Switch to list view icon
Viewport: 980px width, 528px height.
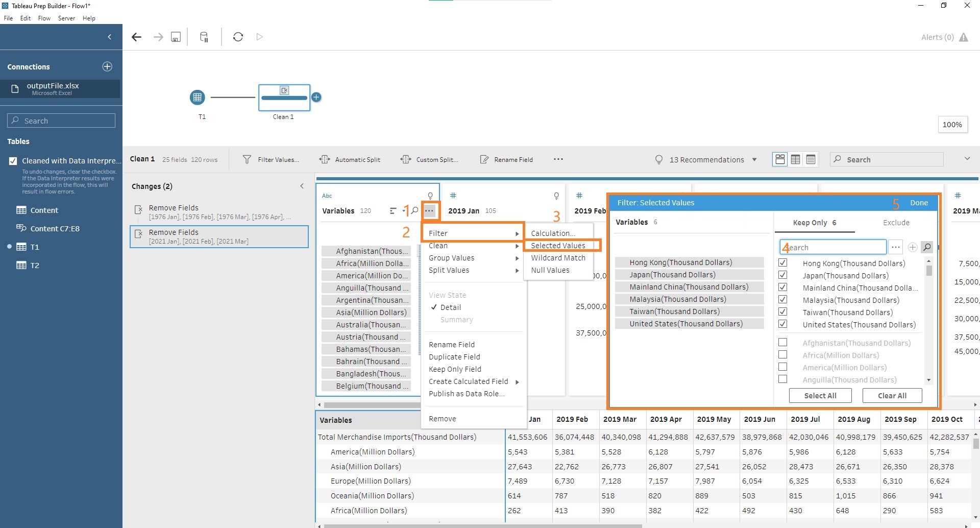tap(811, 159)
